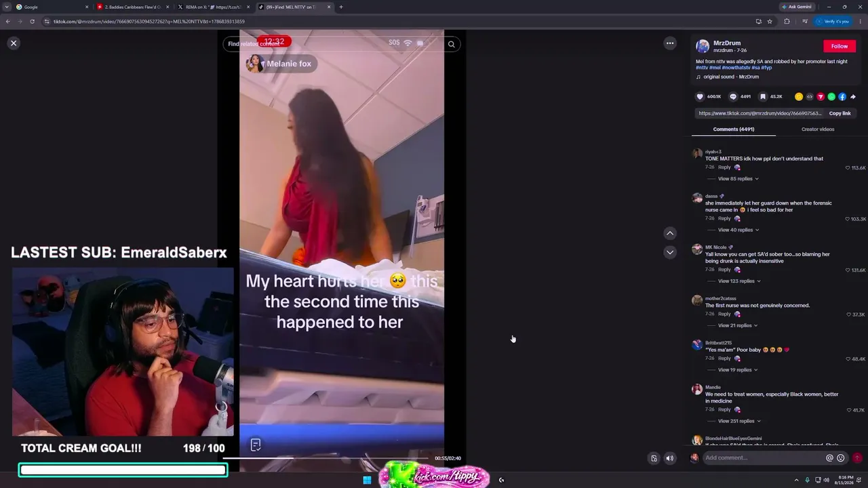Go to the next video with down arrow
Viewport: 868px width, 488px height.
[670, 252]
